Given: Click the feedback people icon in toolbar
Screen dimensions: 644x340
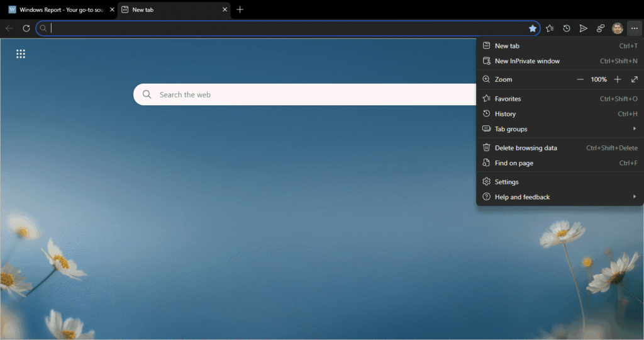Looking at the screenshot, I should point(601,28).
